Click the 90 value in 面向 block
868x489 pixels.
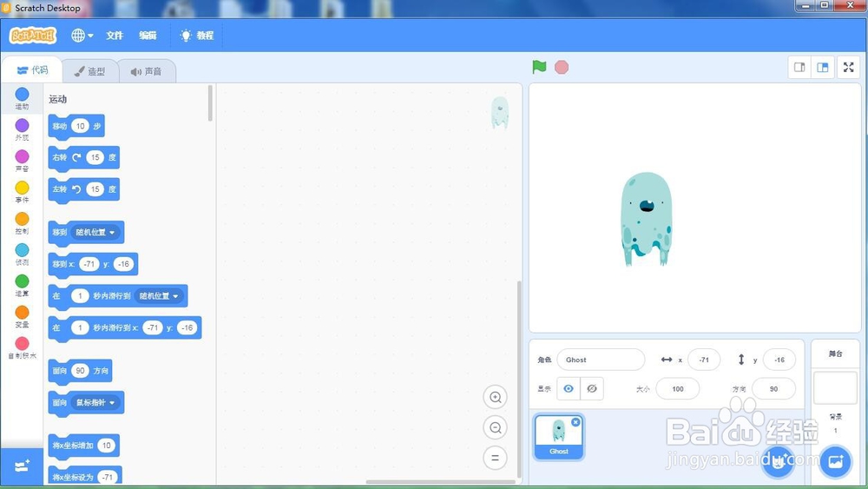[x=80, y=371]
